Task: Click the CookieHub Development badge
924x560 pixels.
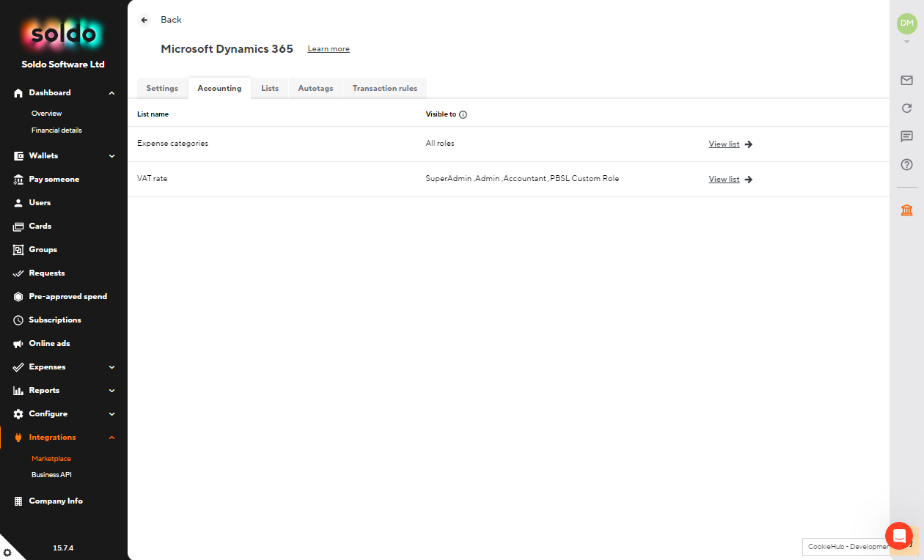Action: (x=847, y=547)
